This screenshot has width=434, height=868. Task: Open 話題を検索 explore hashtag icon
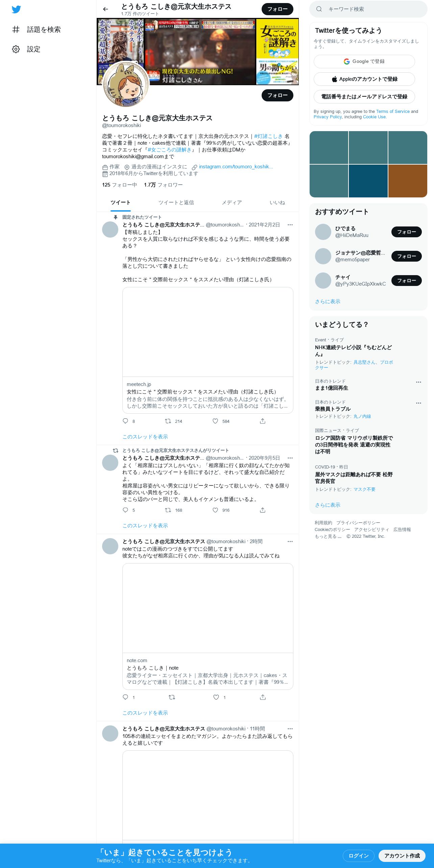(16, 29)
